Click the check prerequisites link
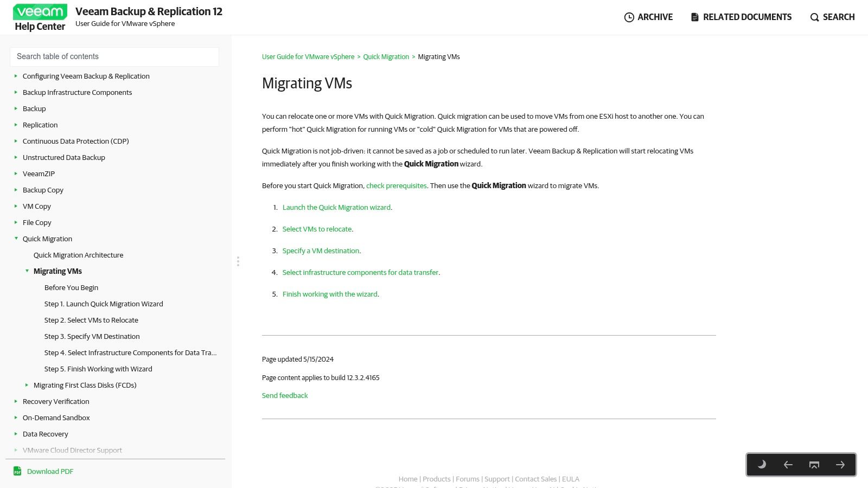Image resolution: width=868 pixels, height=488 pixels. 397,185
